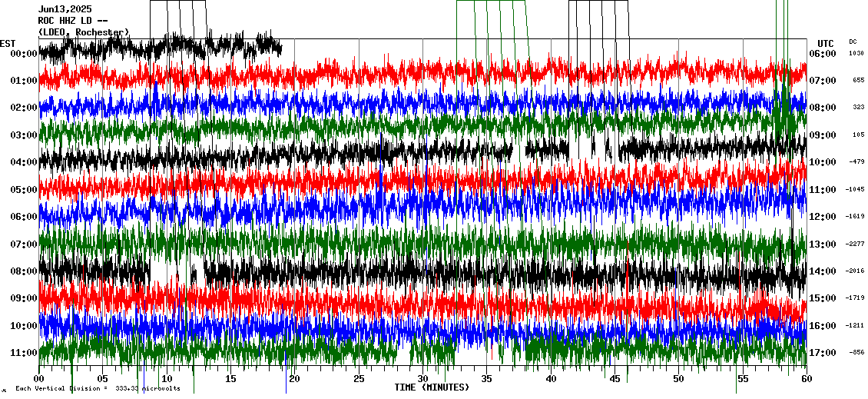
Task: Select the 45 minute axis tick label
Action: pyautogui.click(x=615, y=379)
